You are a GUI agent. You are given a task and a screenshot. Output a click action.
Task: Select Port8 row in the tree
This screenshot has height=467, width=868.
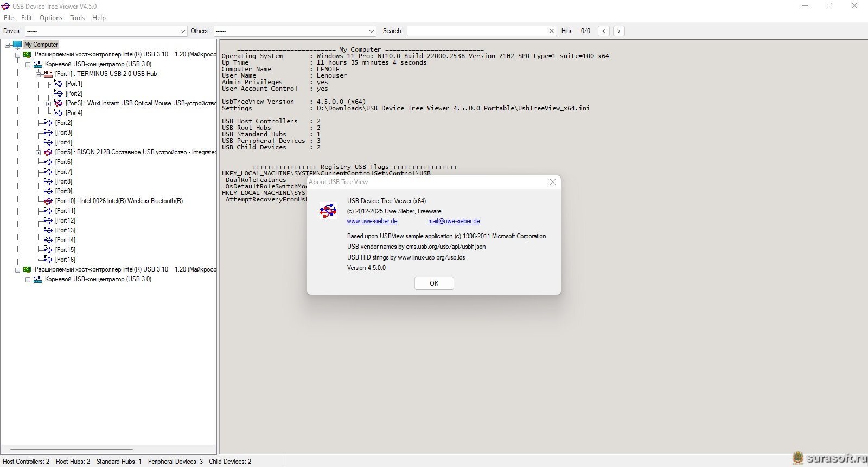pos(63,181)
